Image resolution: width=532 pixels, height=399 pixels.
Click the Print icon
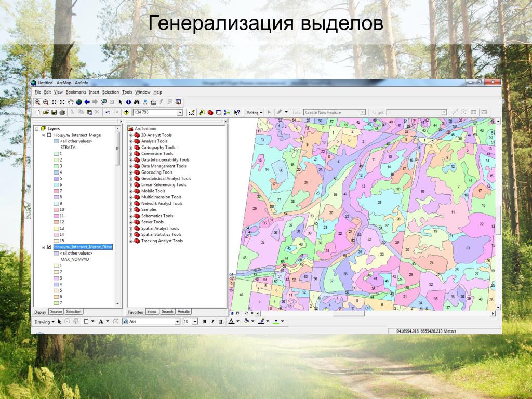[x=62, y=112]
